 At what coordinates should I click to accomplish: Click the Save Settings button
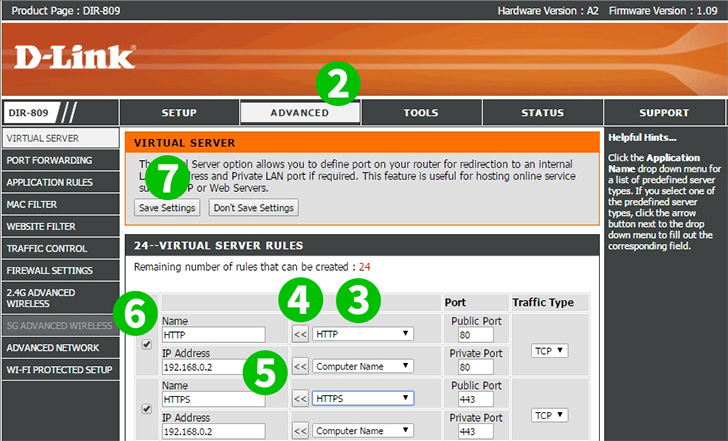pos(167,208)
